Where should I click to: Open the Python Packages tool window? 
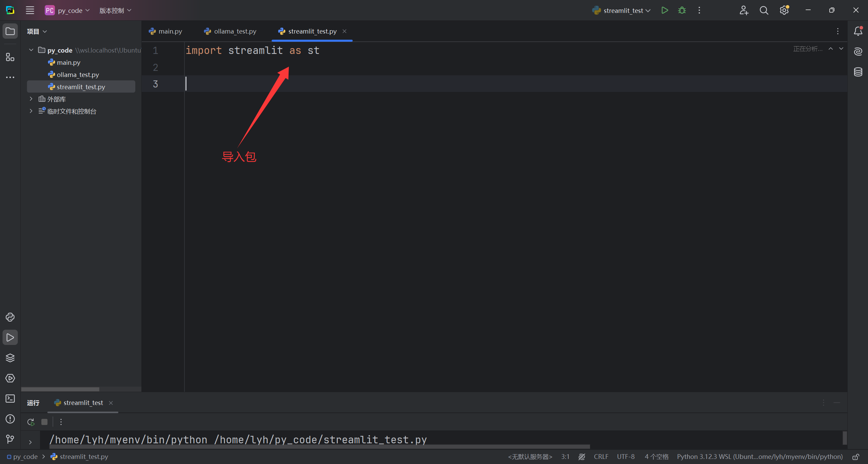(x=10, y=358)
